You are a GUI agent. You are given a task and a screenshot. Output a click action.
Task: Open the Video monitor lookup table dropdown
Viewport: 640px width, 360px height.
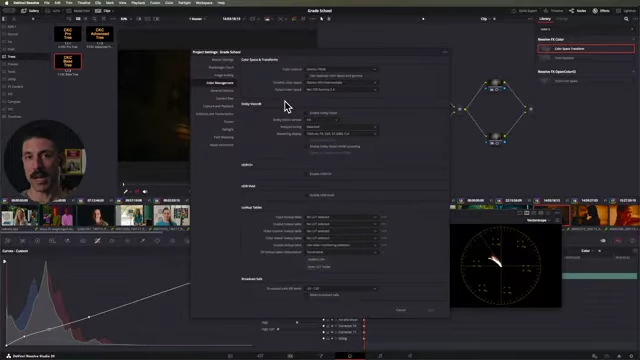coord(341,231)
